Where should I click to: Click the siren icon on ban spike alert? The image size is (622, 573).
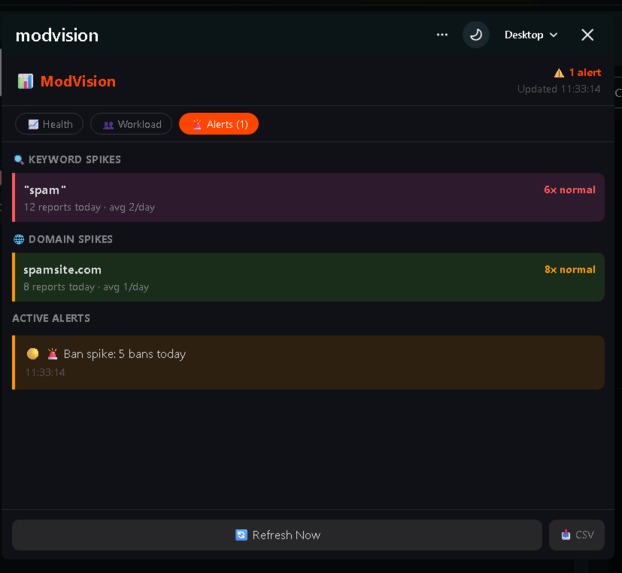(52, 354)
